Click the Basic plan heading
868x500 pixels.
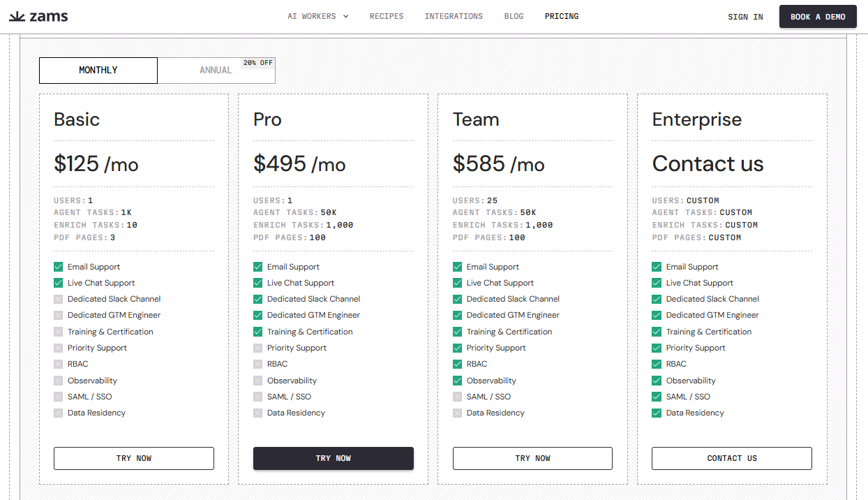pos(77,119)
